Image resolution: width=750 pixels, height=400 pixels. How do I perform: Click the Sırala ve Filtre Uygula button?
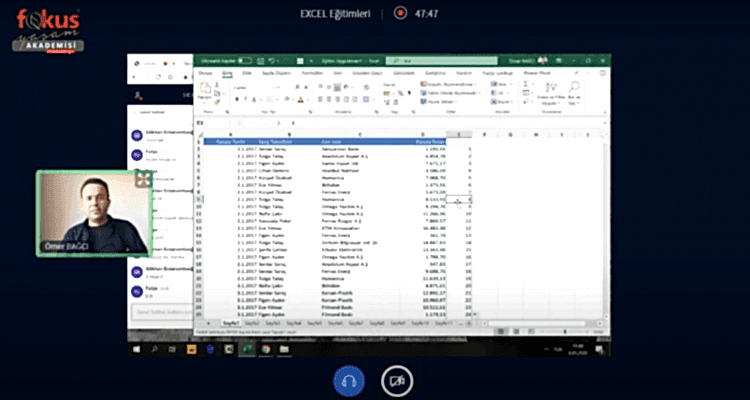tap(547, 94)
